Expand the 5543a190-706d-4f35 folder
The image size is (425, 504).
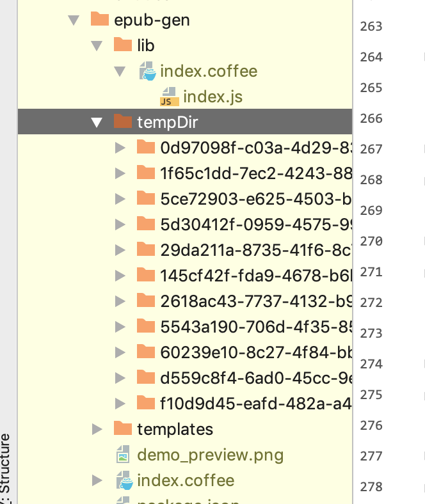tap(120, 327)
